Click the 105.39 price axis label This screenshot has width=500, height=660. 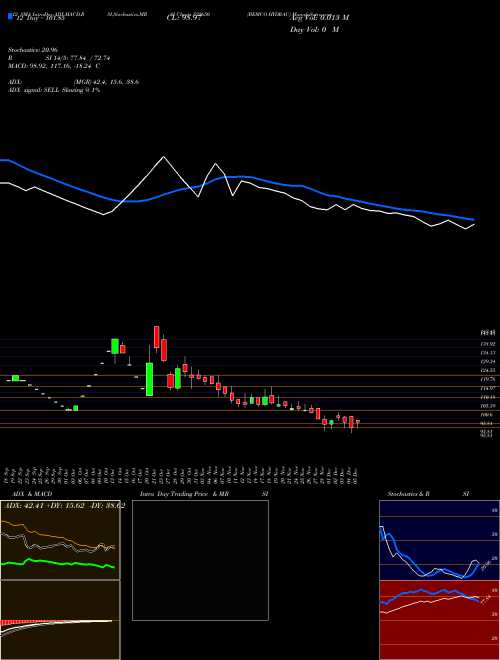[487, 406]
